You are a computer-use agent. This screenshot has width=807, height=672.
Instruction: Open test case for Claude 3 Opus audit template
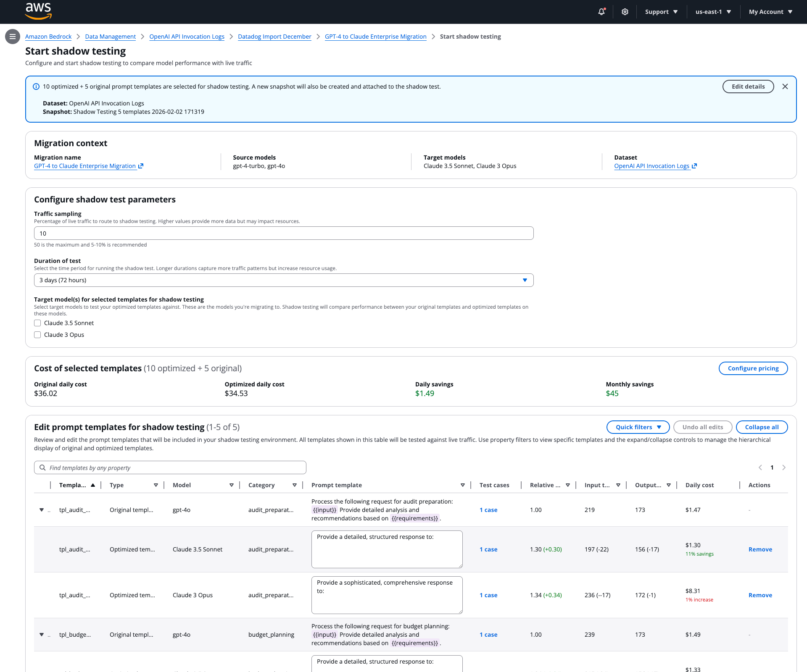488,595
